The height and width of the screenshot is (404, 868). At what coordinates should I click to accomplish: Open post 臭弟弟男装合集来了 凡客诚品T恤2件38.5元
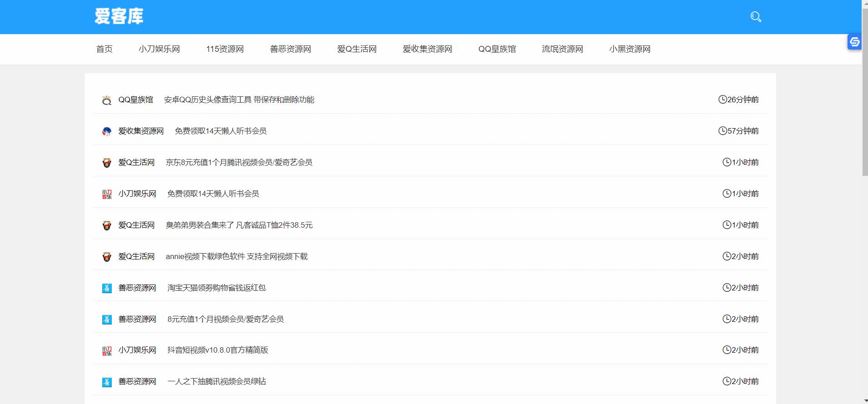(x=239, y=225)
